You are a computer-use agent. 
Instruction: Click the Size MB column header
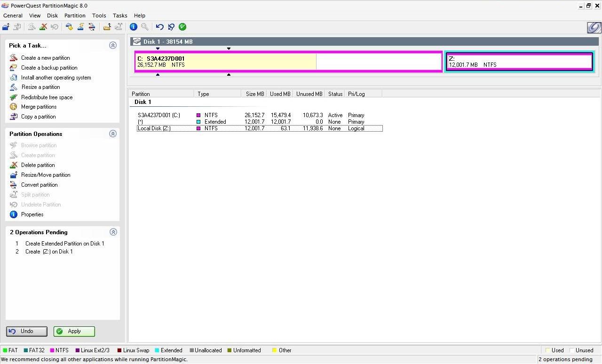[255, 94]
